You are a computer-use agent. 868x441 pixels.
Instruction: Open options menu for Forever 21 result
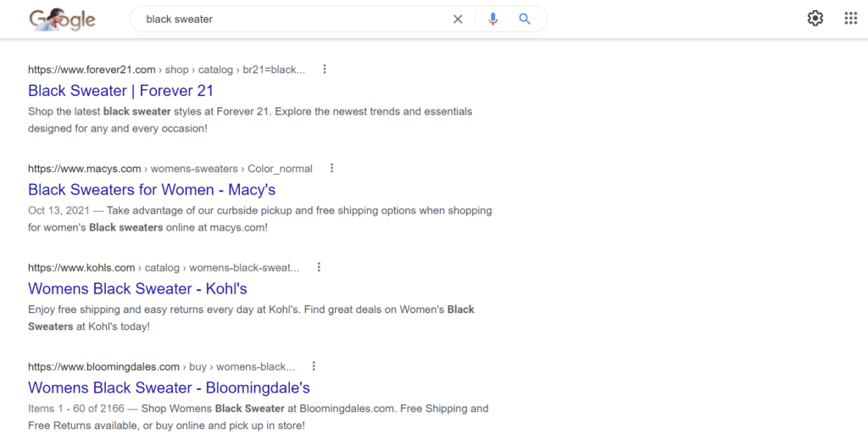coord(325,70)
